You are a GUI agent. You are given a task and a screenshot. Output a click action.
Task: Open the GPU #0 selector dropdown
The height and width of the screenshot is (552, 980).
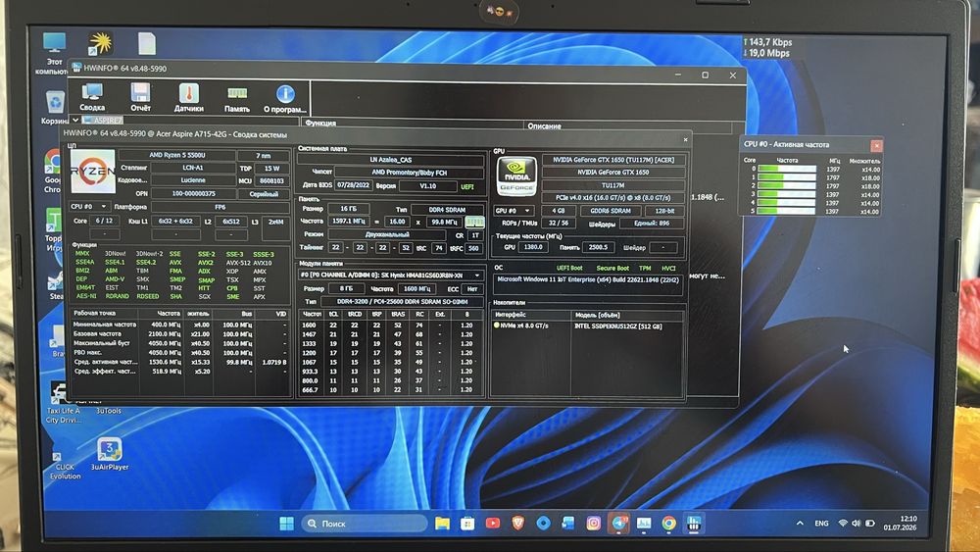[x=513, y=211]
